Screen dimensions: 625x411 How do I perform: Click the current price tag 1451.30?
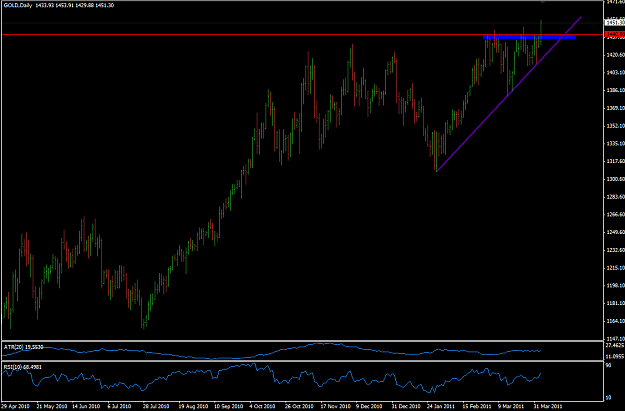pyautogui.click(x=615, y=23)
